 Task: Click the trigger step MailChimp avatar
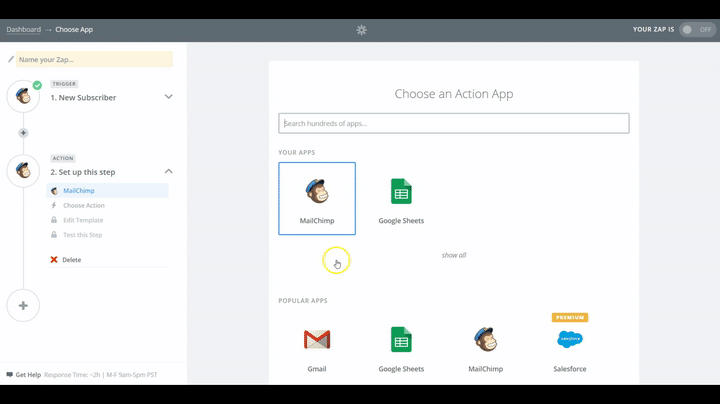tap(23, 97)
